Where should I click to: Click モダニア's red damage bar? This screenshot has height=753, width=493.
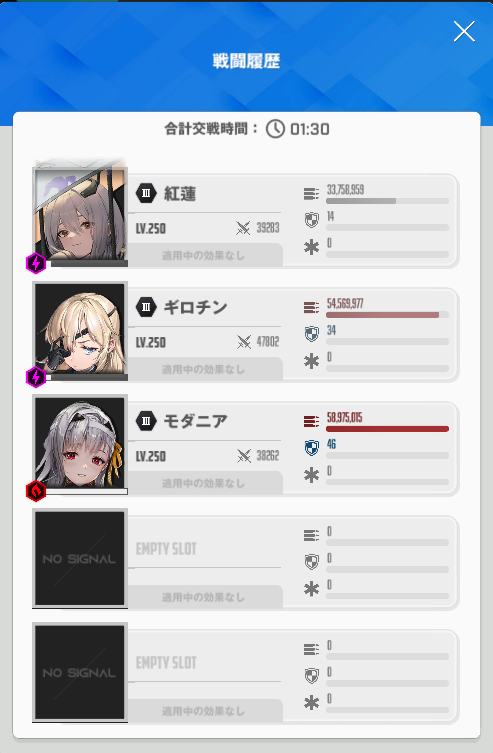click(387, 429)
